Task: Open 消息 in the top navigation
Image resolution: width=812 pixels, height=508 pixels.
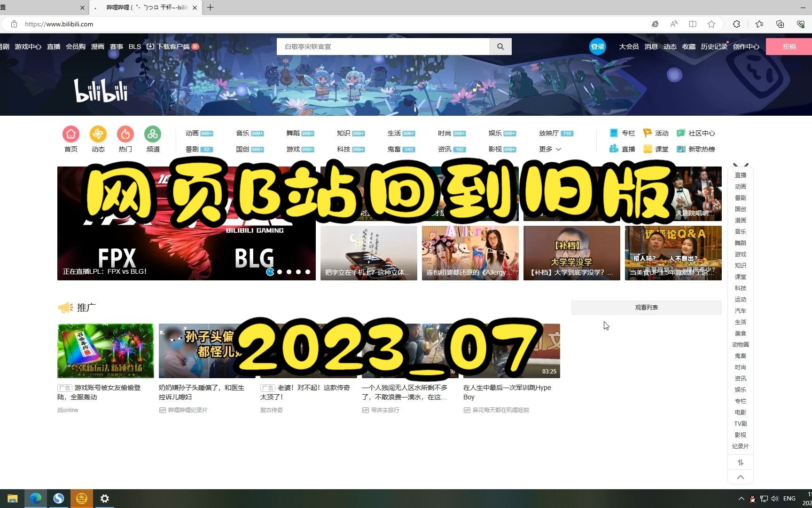Action: coord(651,47)
